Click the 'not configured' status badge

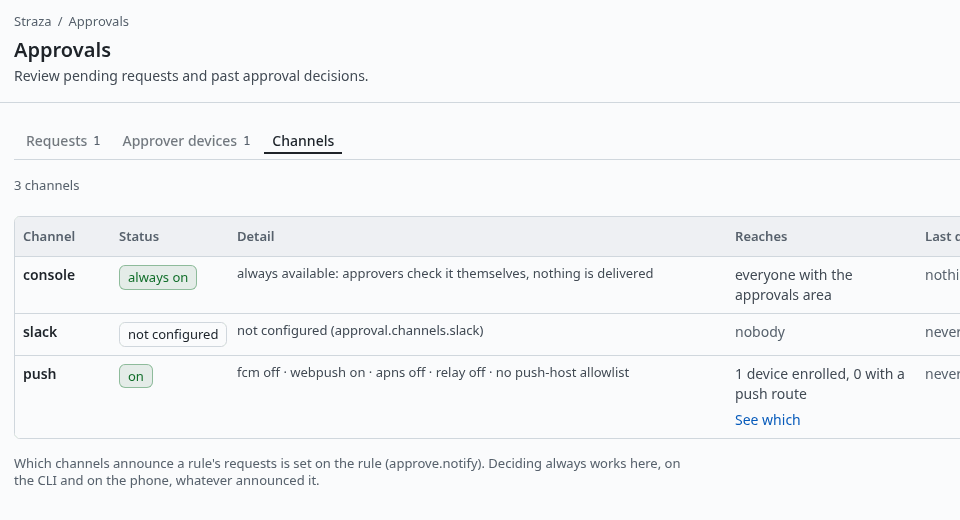[173, 334]
